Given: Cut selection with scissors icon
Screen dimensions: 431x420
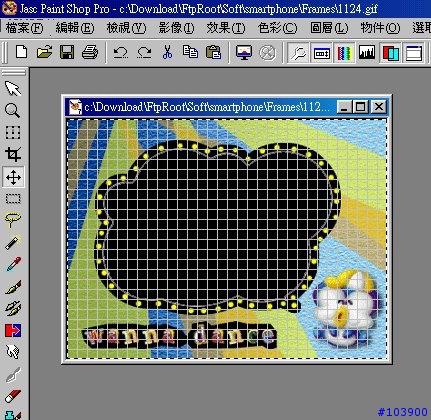Looking at the screenshot, I should [x=167, y=52].
